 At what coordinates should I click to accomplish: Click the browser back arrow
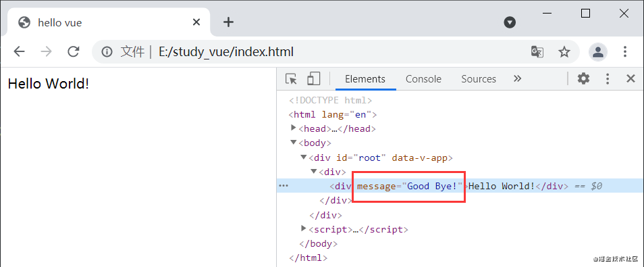tap(20, 51)
